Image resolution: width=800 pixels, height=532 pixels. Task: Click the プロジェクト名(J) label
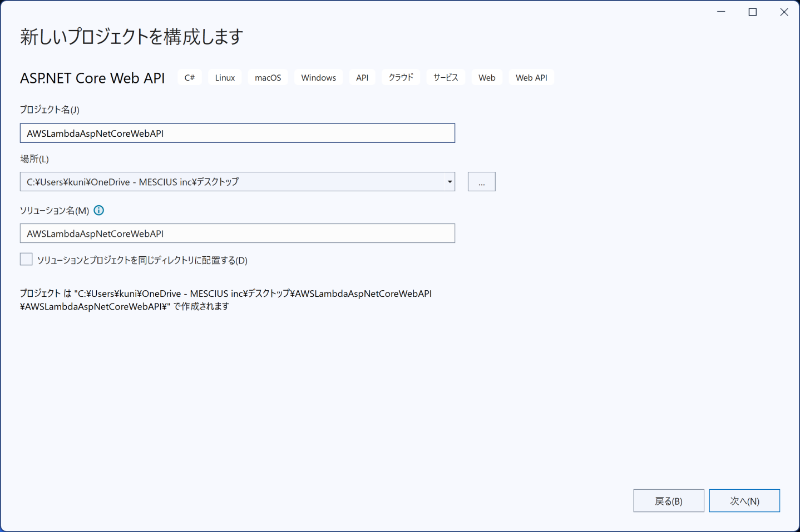(50, 110)
